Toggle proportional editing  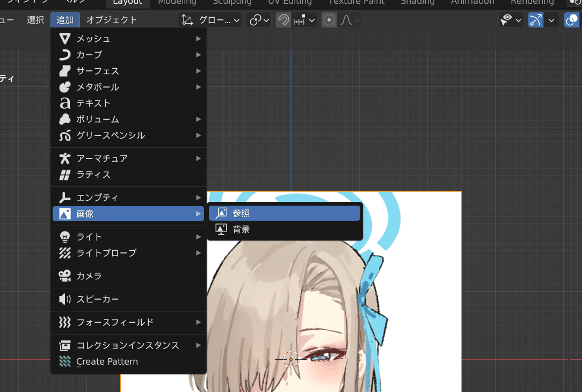point(329,20)
